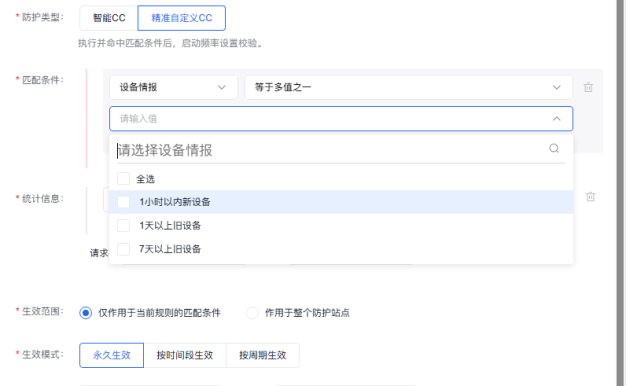Delete the 设备情报 match condition row
The width and height of the screenshot is (626, 386).
click(588, 87)
